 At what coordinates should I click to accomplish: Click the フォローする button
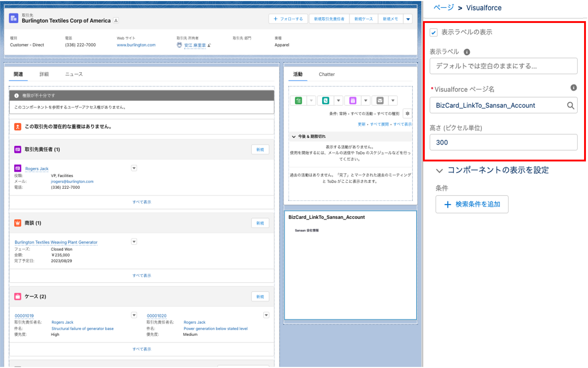(288, 19)
